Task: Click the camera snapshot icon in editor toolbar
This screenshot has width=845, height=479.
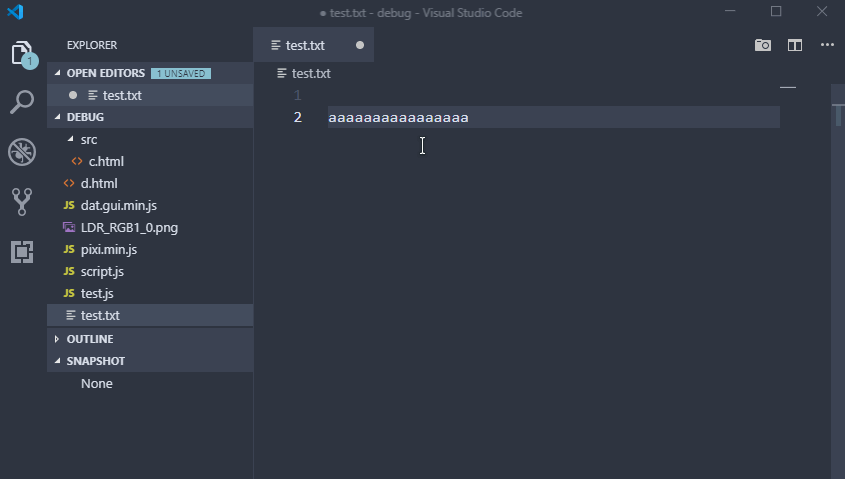Action: tap(763, 45)
